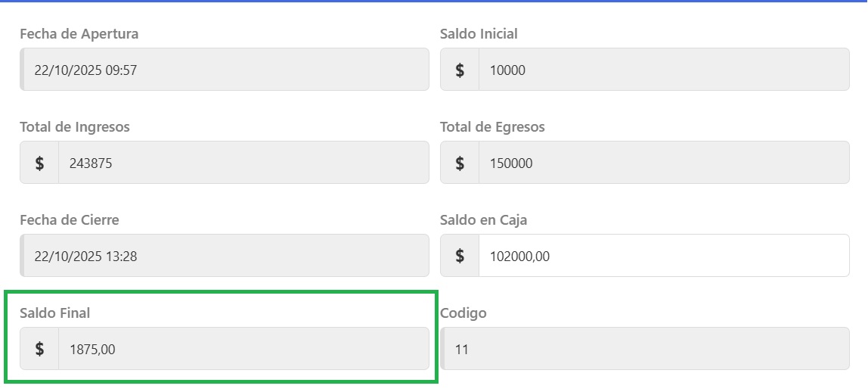Click the "Fecha de Cierre" label
The image size is (868, 392).
pos(70,220)
